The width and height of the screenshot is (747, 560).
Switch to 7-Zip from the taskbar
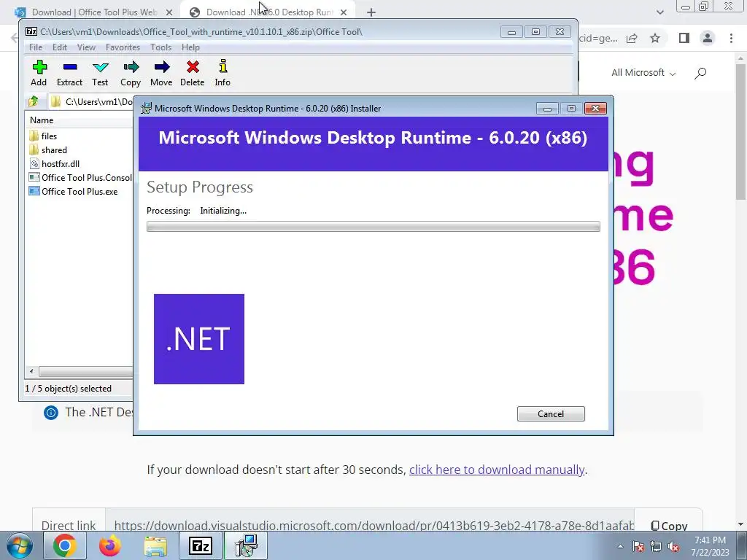(200, 545)
